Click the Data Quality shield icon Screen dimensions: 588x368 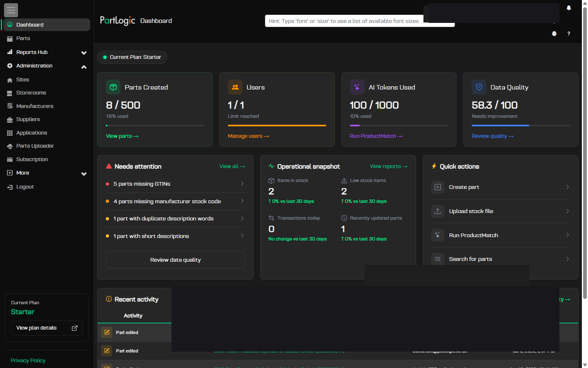(479, 87)
